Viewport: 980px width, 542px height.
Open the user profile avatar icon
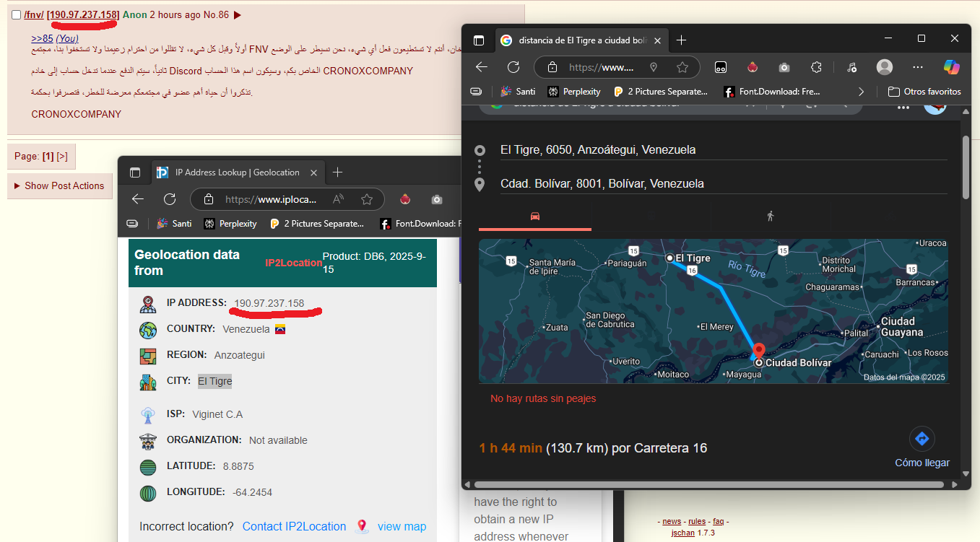tap(884, 67)
